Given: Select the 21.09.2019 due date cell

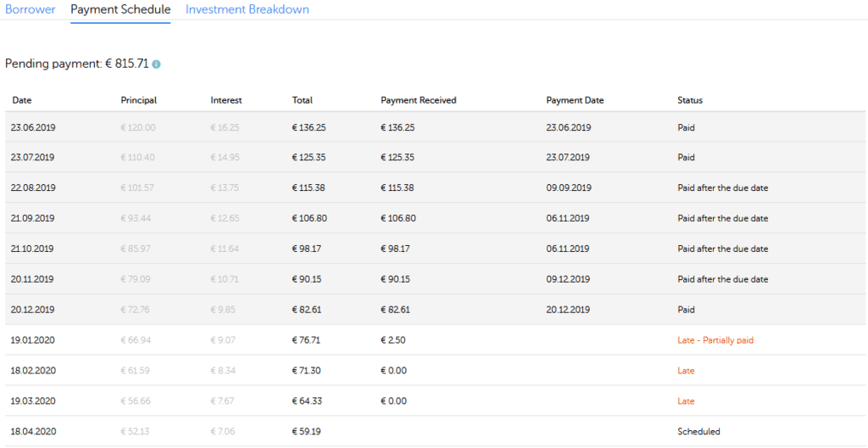Looking at the screenshot, I should tap(33, 218).
